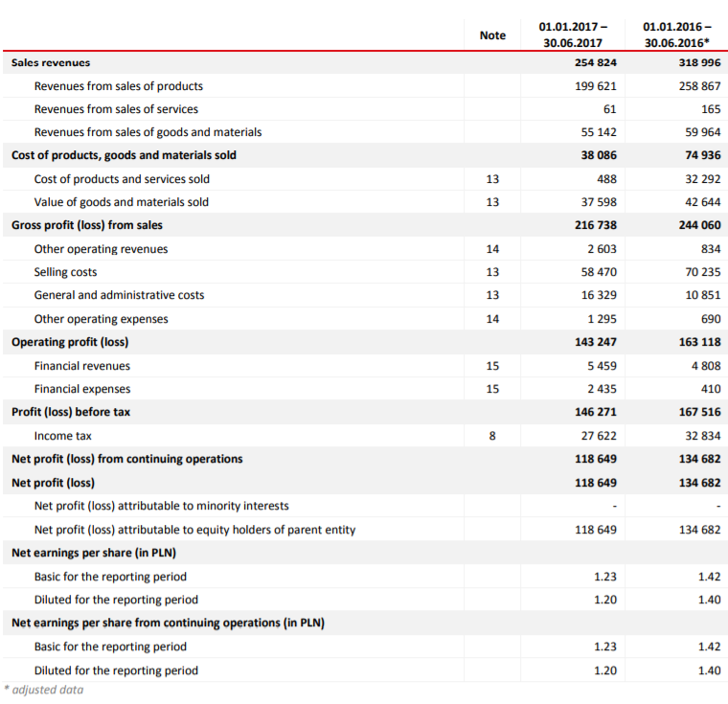
Task: Click the adjusted data footnote text
Action: (45, 690)
